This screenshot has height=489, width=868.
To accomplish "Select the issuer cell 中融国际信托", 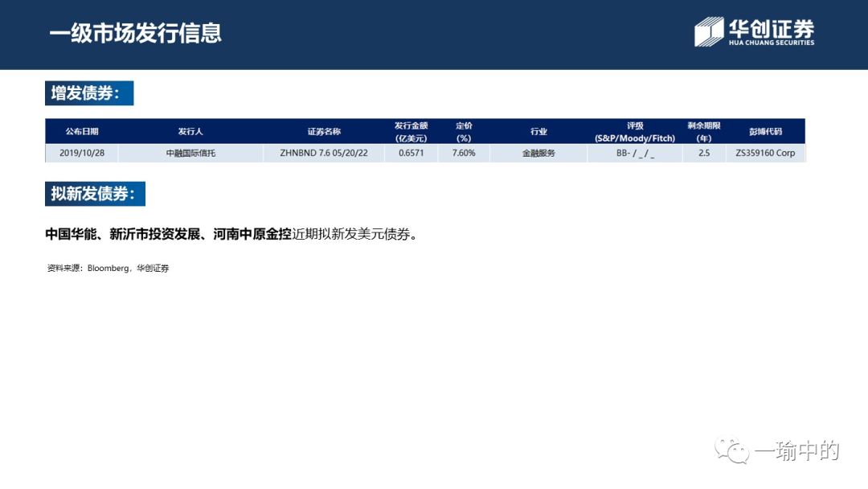I will [x=190, y=153].
